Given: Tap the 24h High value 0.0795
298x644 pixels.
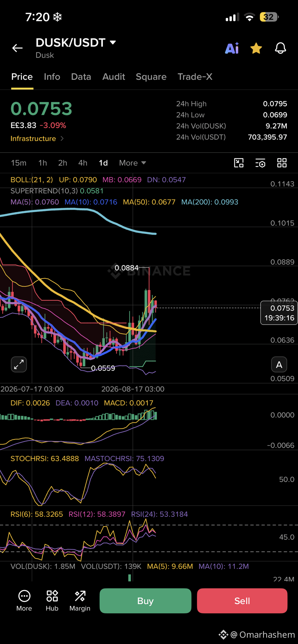Looking at the screenshot, I should (x=275, y=104).
